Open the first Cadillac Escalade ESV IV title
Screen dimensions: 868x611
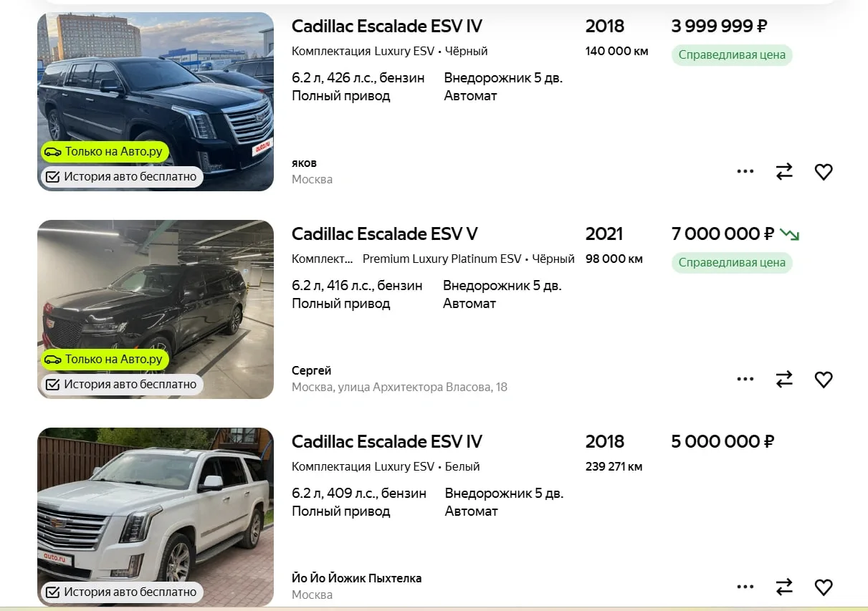[387, 27]
